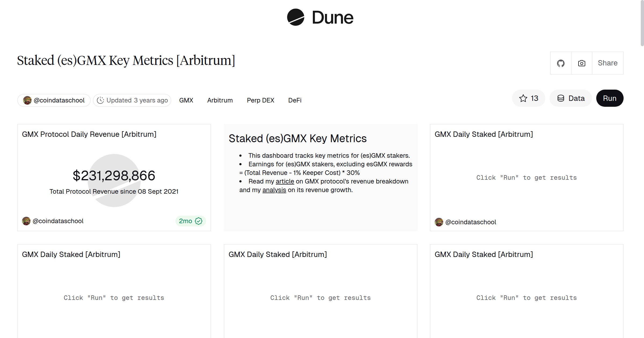Click the Data database icon
This screenshot has height=338, width=644.
click(x=561, y=98)
